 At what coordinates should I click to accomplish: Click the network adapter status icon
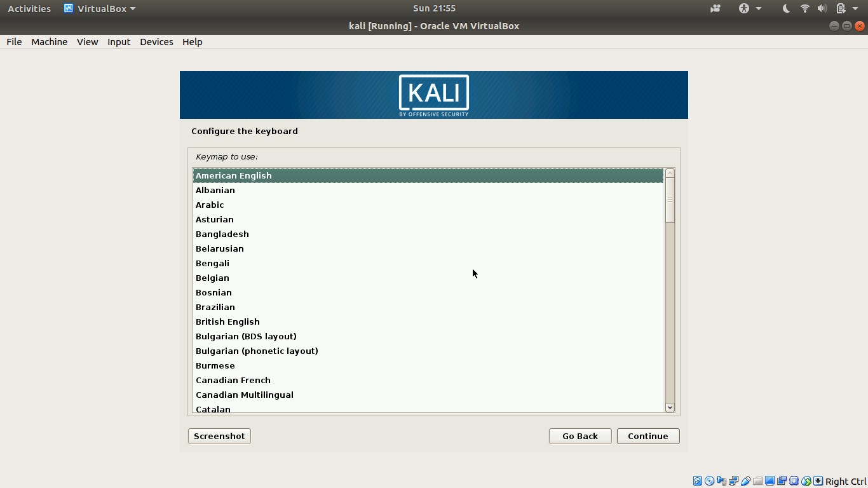(733, 481)
